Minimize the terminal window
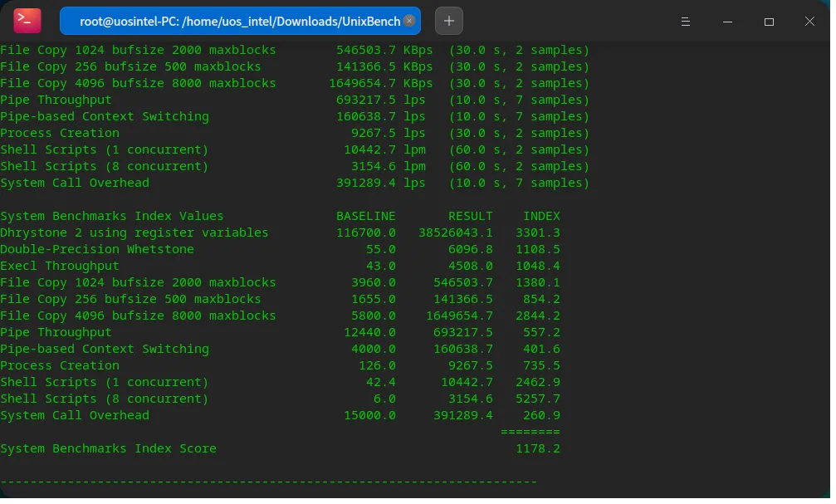This screenshot has width=836, height=504. (x=727, y=21)
